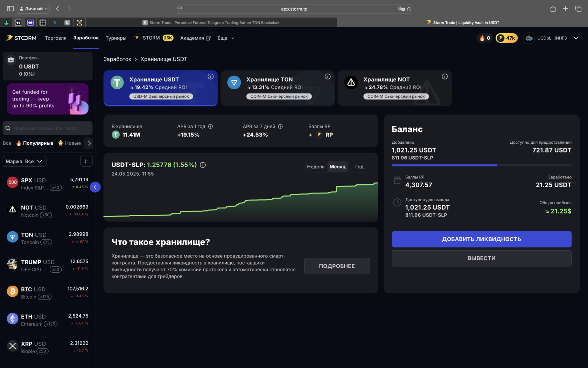Open the pinned Notion tab icon
This screenshot has height=368, width=588.
point(67,22)
